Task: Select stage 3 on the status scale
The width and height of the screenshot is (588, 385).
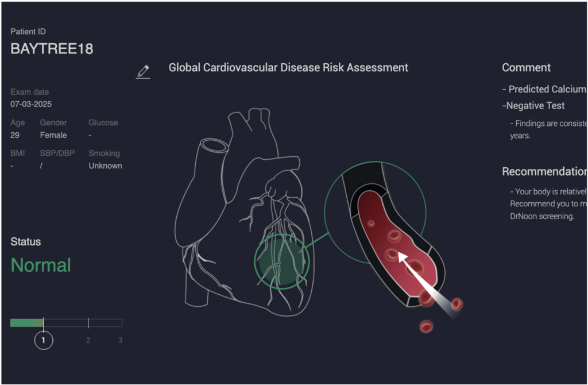Action: pos(120,340)
